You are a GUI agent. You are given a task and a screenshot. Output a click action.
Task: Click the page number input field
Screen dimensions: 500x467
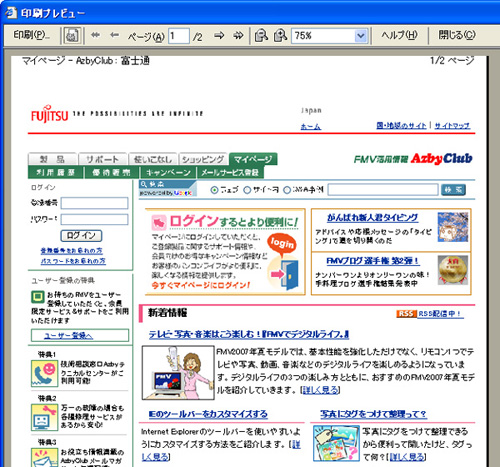click(179, 36)
